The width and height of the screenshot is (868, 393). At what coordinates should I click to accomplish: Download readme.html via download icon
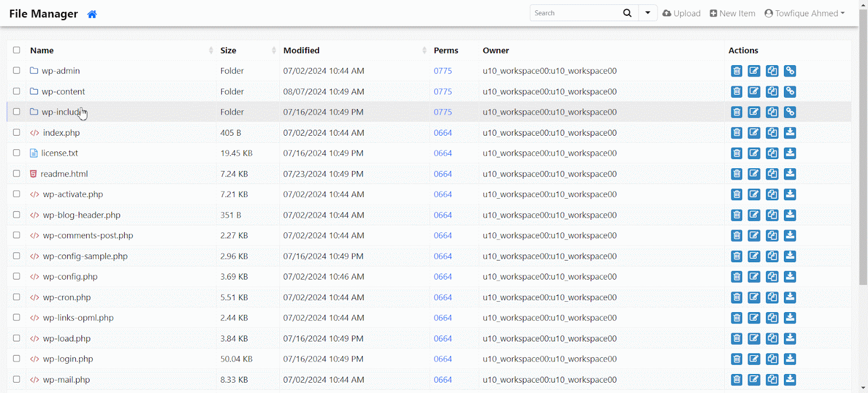pos(790,174)
